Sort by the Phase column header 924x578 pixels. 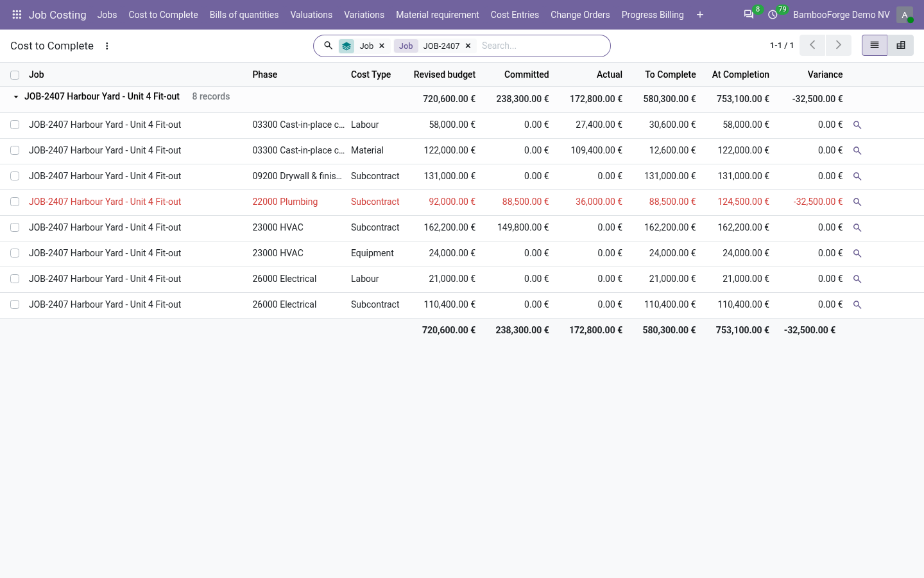(x=265, y=74)
